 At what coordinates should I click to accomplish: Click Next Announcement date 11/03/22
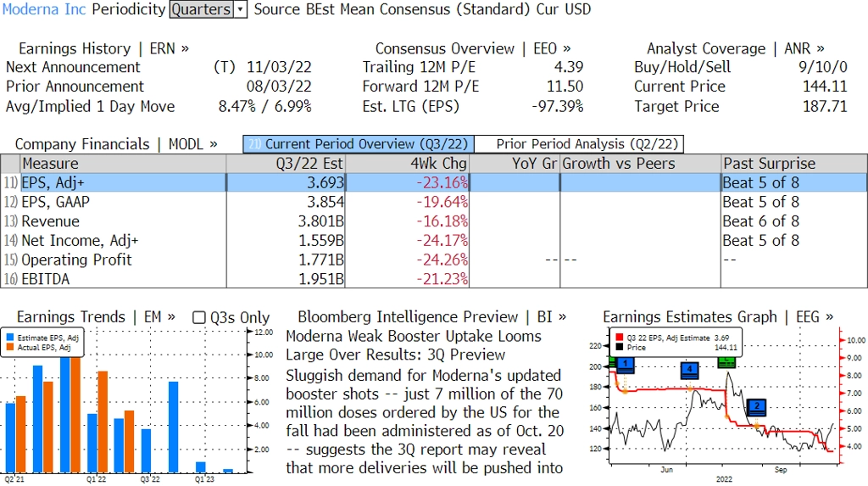click(279, 68)
